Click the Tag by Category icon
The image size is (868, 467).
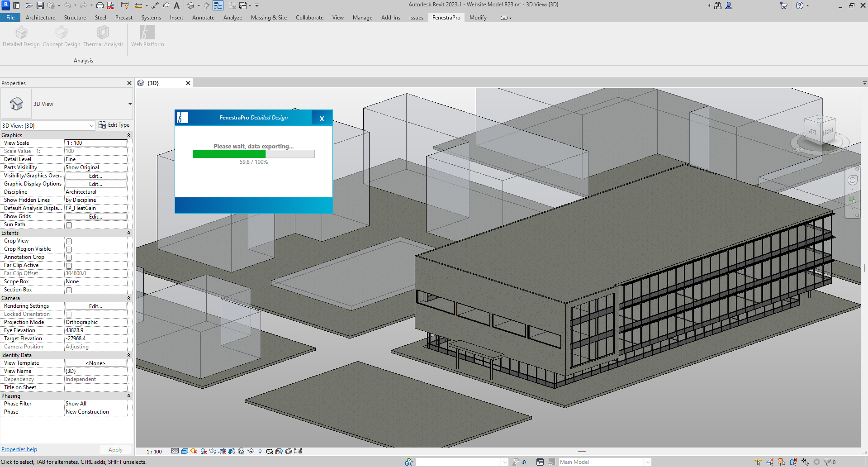point(166,5)
